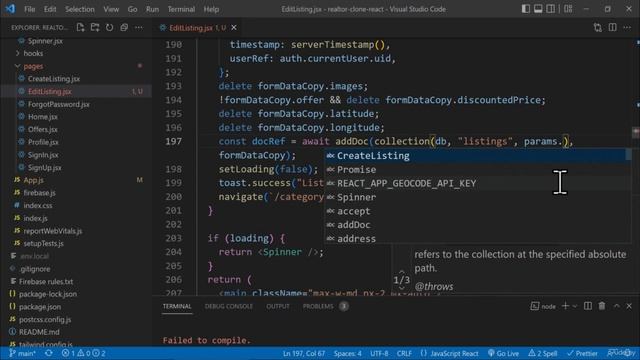Screen dimensions: 640x360
Task: Start Go Live server
Action: [x=503, y=353]
